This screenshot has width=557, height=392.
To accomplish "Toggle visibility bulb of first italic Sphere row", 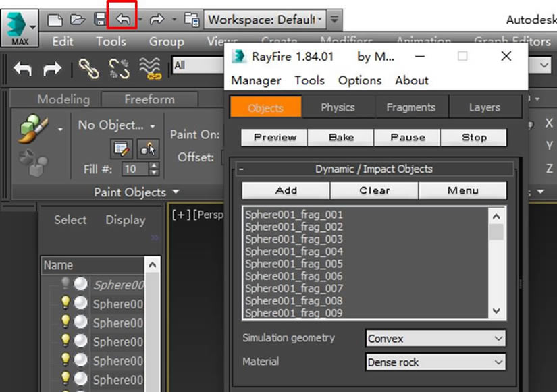I will [65, 283].
